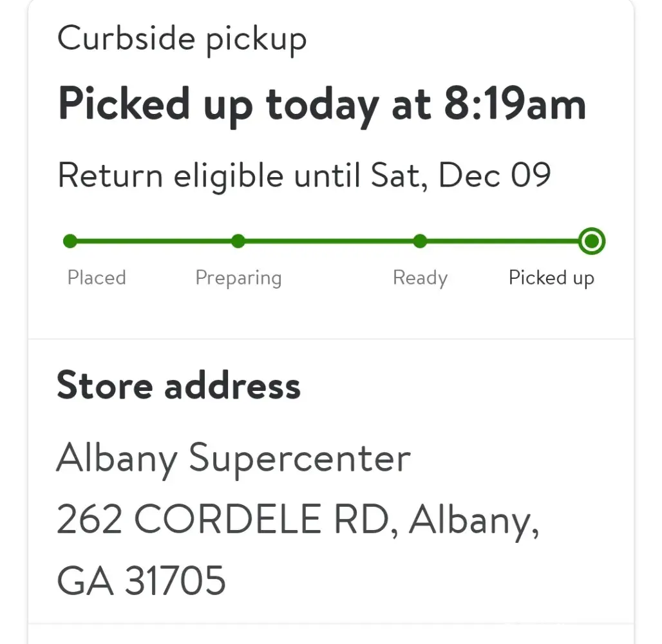662x644 pixels.
Task: Select the Curbside pickup text
Action: (x=182, y=39)
